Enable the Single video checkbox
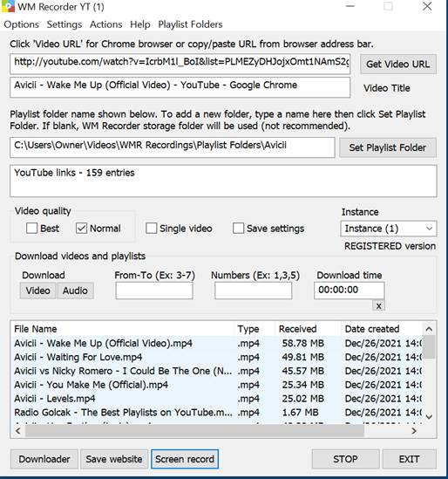The image size is (448, 479). click(x=151, y=229)
